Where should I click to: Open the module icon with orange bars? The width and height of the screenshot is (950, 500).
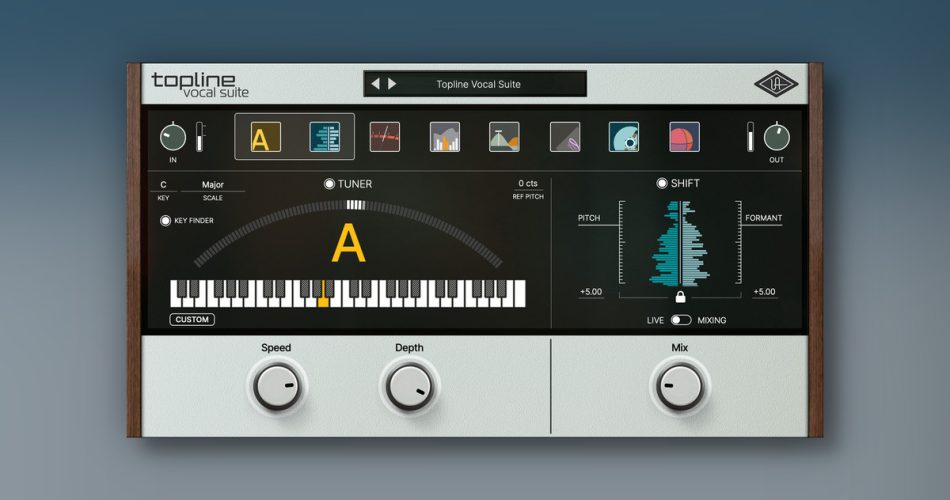[x=445, y=137]
